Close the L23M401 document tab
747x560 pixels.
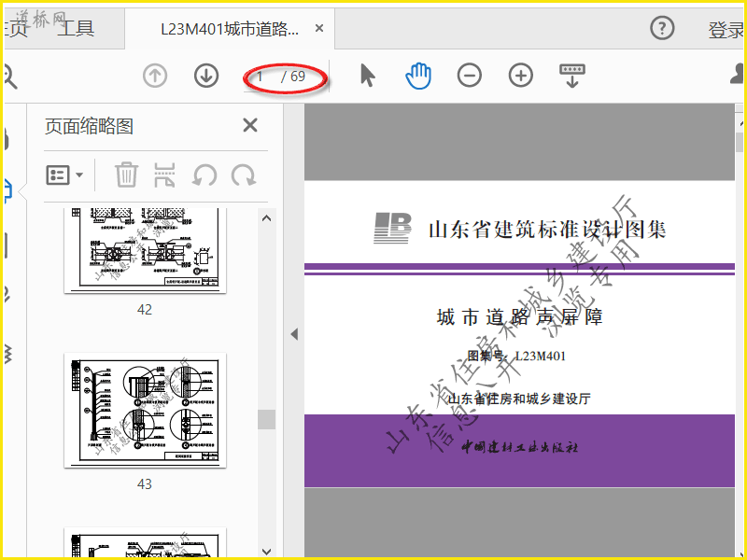coord(319,29)
